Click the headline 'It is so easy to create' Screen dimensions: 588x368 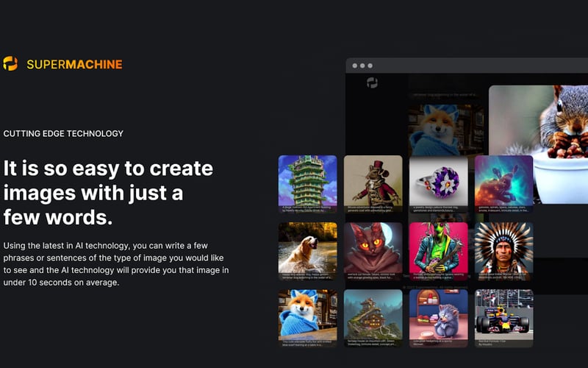(108, 169)
